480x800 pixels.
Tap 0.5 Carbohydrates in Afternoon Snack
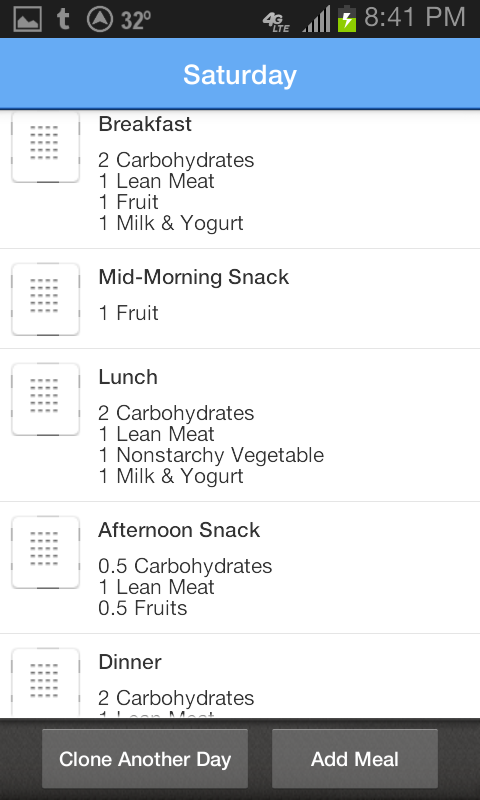pos(185,566)
